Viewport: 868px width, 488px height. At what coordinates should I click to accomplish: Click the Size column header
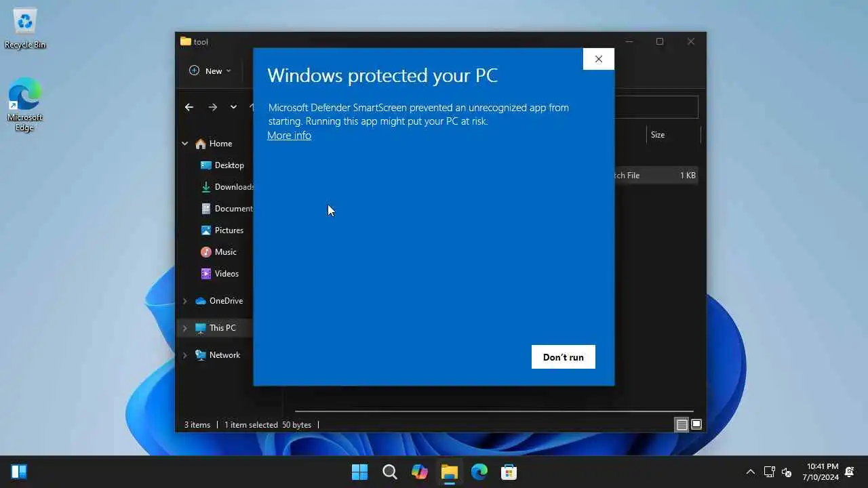pos(658,135)
